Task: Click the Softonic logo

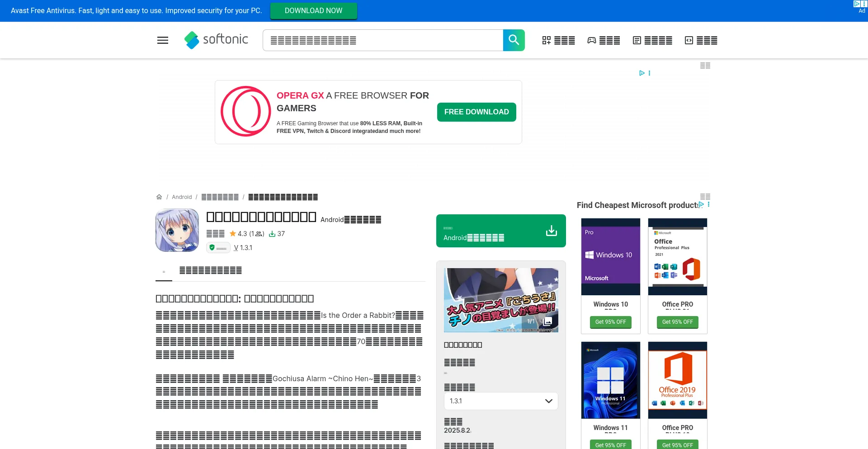Action: pos(216,40)
